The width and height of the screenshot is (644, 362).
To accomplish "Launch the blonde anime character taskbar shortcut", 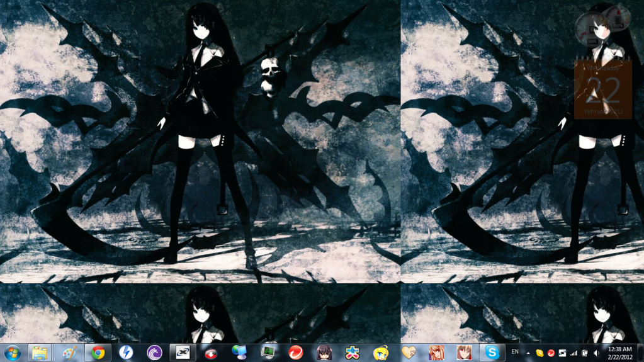I will (x=380, y=353).
